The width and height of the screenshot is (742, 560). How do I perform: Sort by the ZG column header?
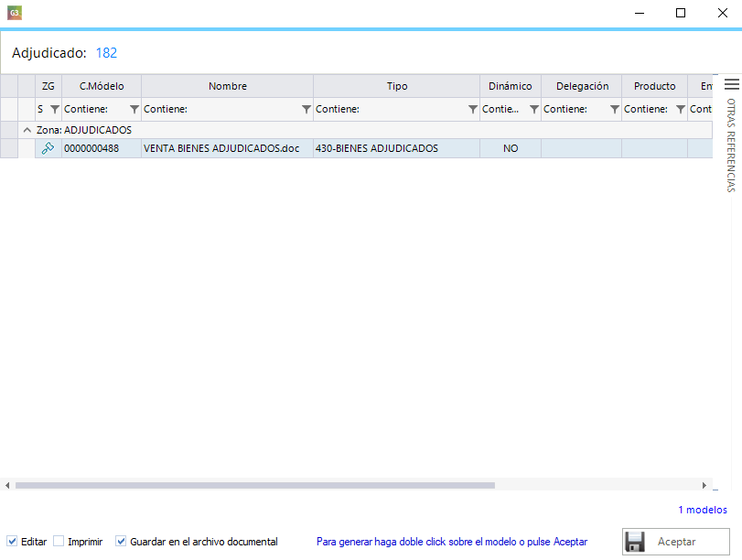pos(48,86)
